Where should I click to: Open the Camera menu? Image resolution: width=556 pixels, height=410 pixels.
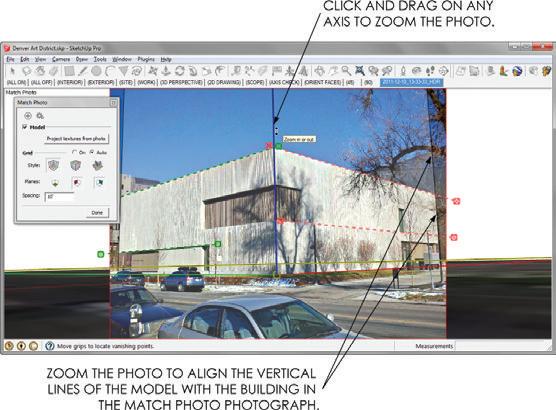point(61,59)
